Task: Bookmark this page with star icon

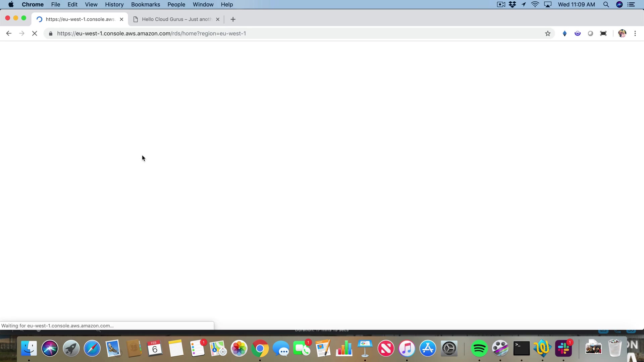Action: click(x=548, y=34)
